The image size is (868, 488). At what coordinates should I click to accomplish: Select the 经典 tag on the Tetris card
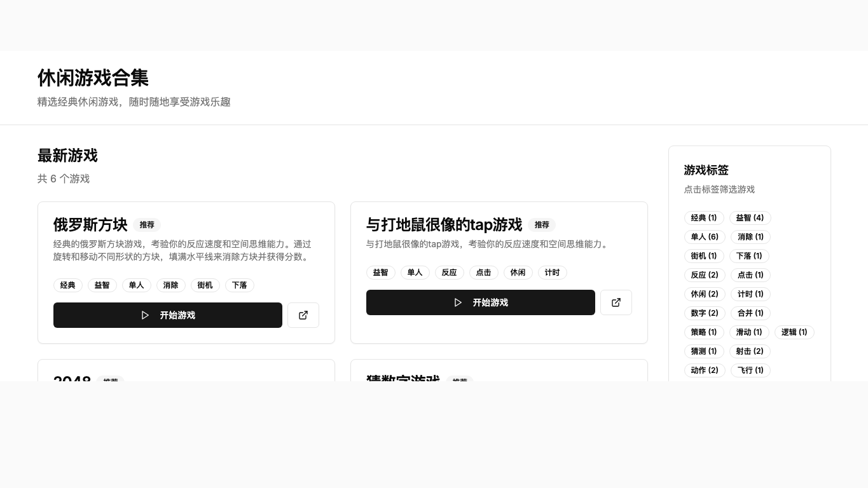[67, 285]
